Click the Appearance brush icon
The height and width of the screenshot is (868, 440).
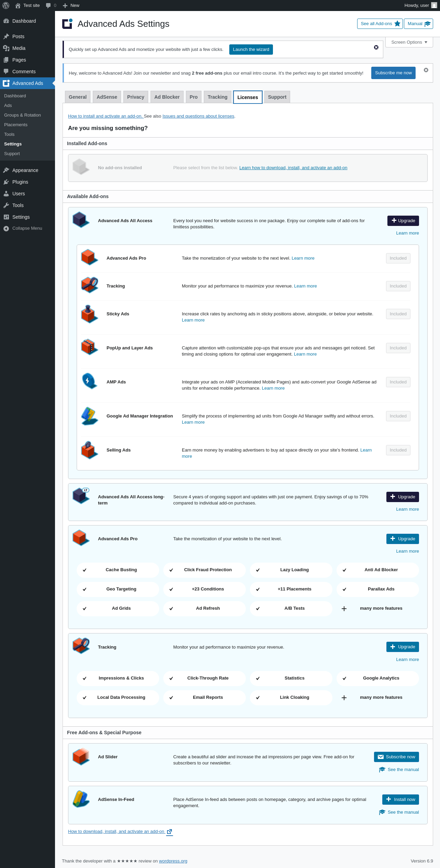6,170
